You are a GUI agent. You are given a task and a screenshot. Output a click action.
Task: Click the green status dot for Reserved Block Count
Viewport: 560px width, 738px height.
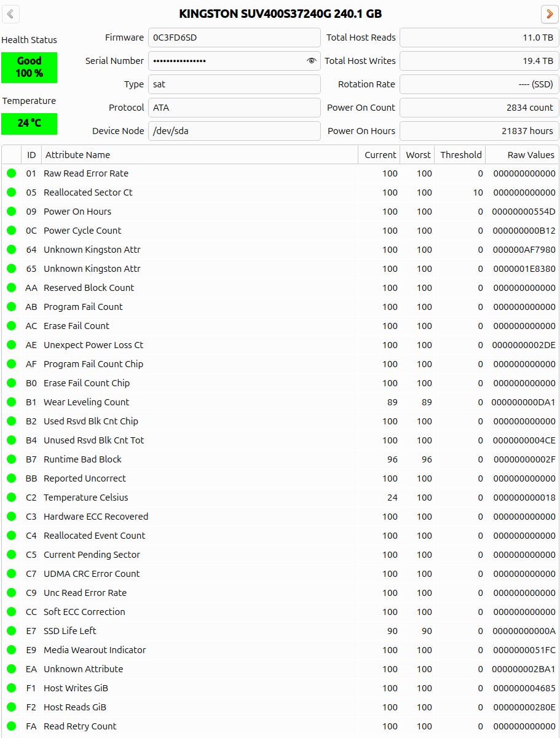click(x=11, y=288)
